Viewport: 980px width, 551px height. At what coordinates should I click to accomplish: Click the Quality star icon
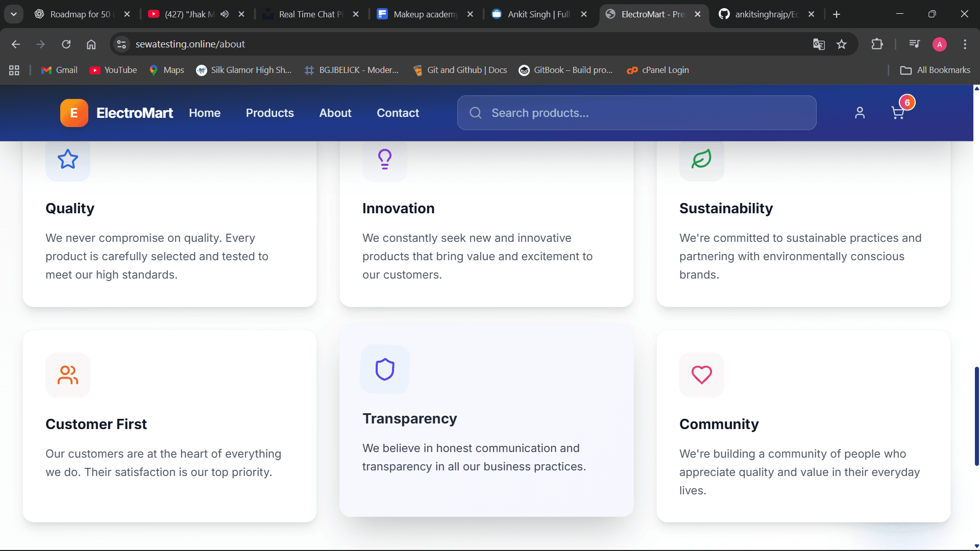point(68,160)
